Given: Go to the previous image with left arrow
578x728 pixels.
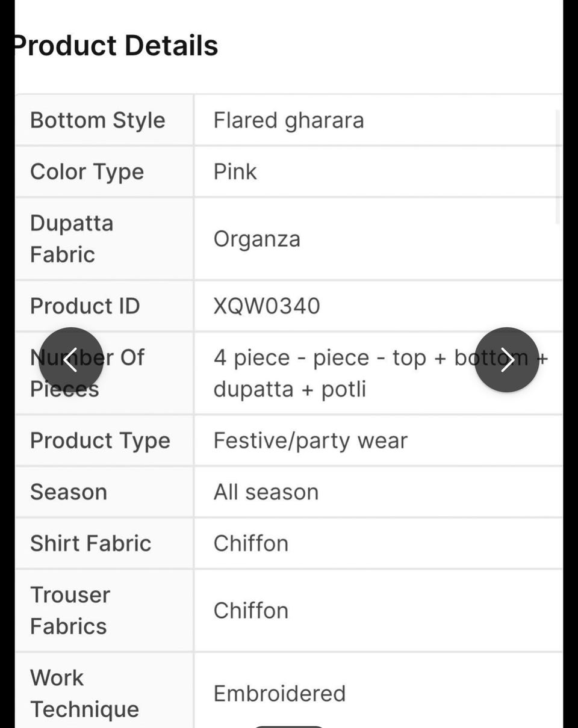Looking at the screenshot, I should pyautogui.click(x=70, y=360).
